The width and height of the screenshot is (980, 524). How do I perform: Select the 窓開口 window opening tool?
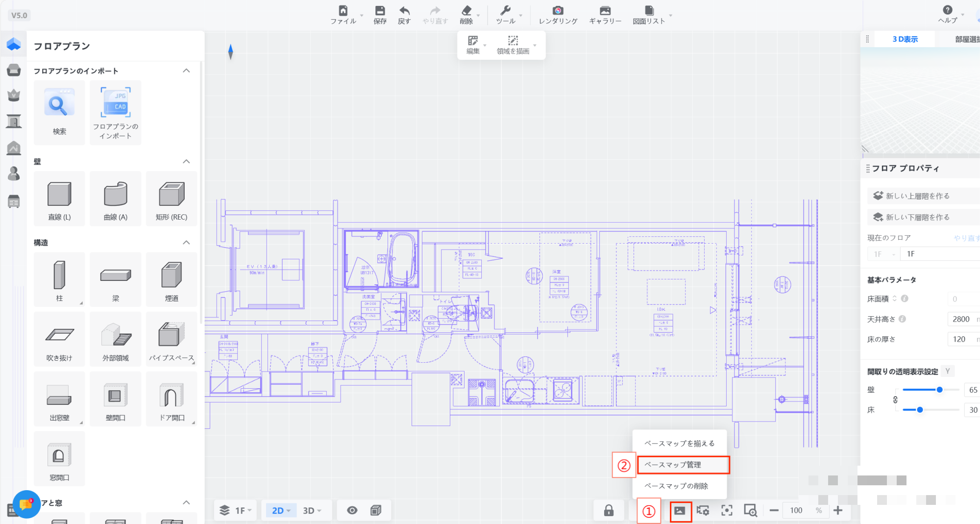tap(59, 459)
